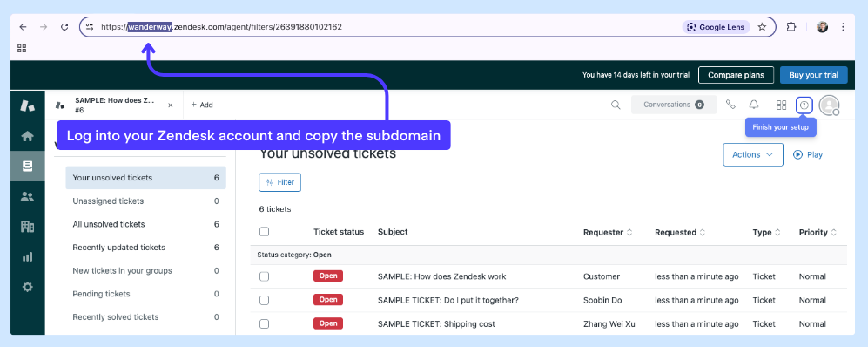Click in the browser address bar URL
This screenshot has width=868, height=347.
pos(221,27)
